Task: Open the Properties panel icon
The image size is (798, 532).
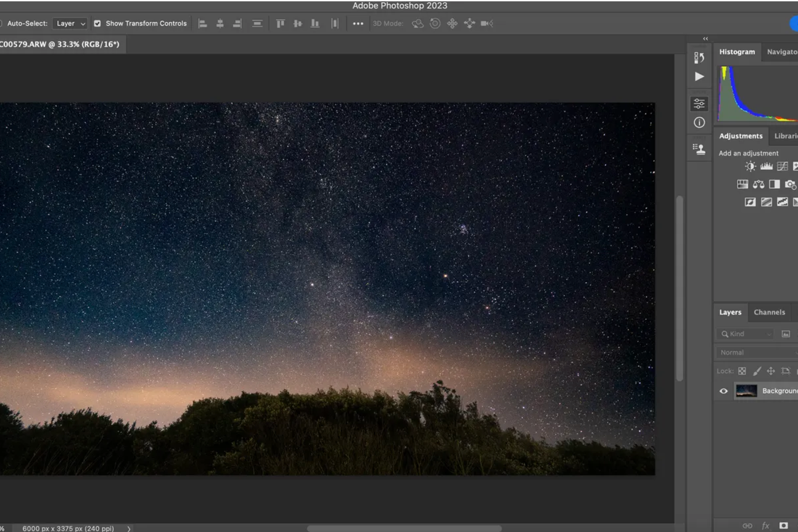Action: point(699,104)
